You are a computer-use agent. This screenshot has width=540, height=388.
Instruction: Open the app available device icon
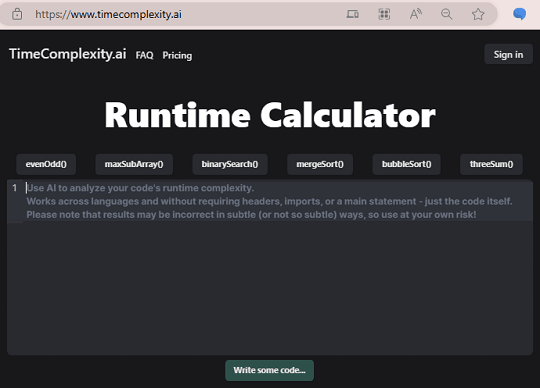click(352, 14)
